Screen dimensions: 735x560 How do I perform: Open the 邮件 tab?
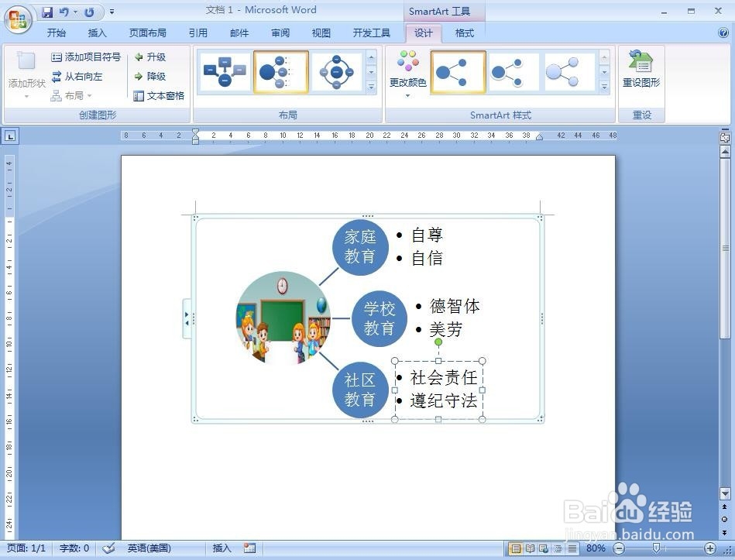pos(239,33)
